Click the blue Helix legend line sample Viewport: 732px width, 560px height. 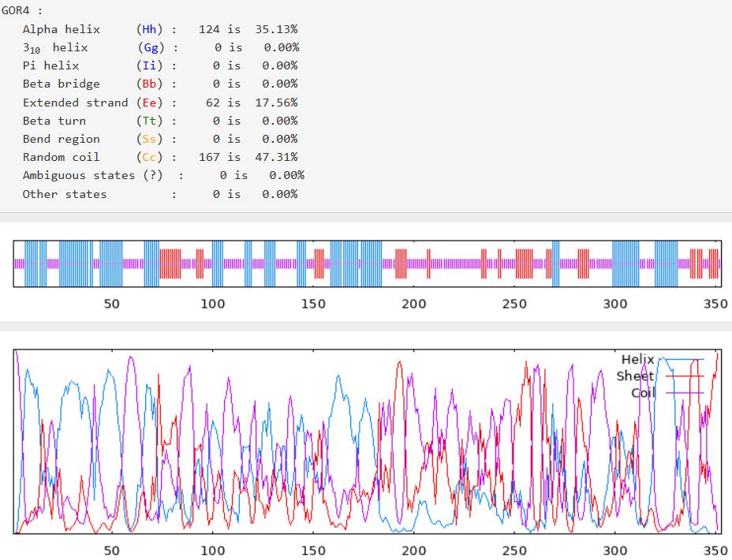pos(681,360)
